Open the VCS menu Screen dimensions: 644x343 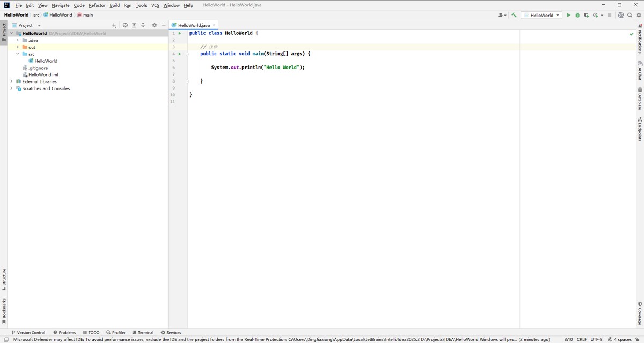coord(155,5)
